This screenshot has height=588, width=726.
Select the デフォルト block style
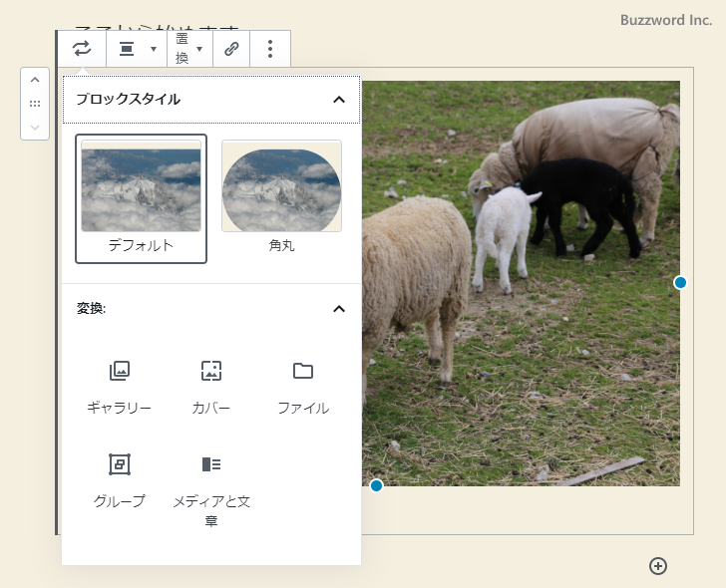[x=141, y=199]
